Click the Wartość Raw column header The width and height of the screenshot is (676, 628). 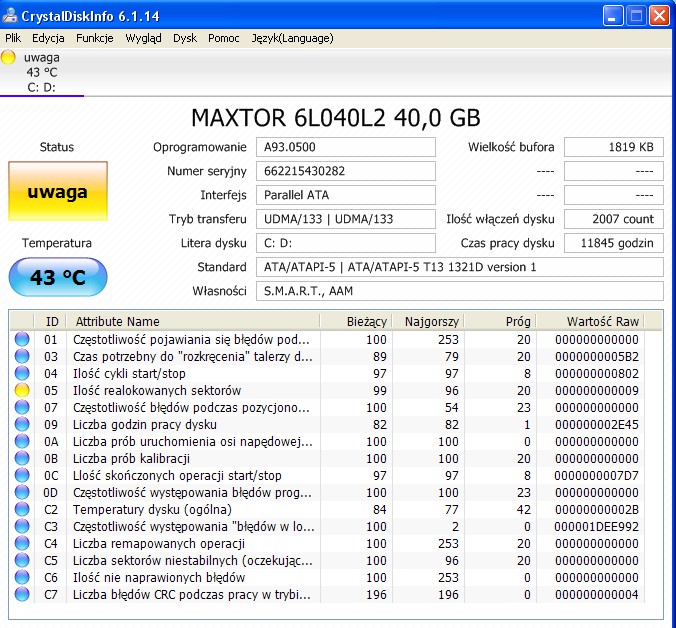point(590,322)
